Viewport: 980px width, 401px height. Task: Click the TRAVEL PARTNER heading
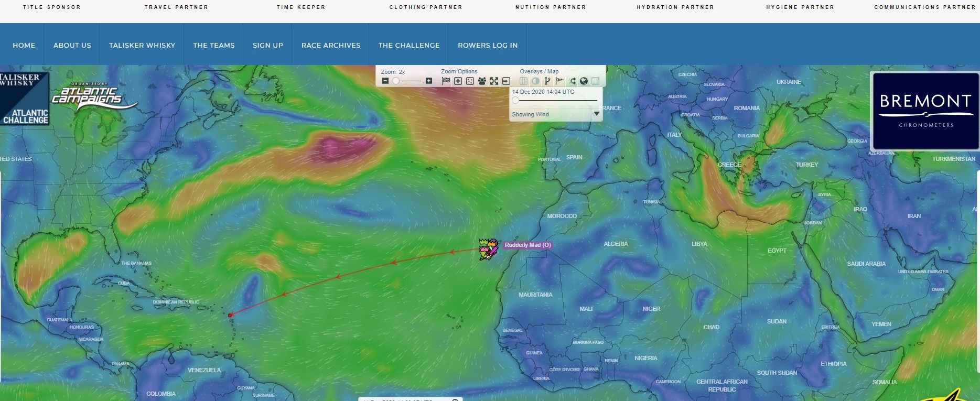pos(176,7)
